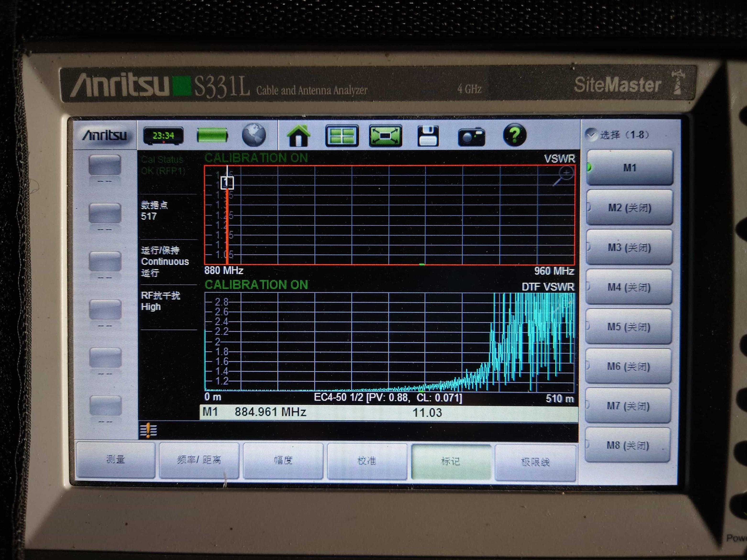Open the warning limit icon at bottom left
747x560 pixels.
(148, 430)
